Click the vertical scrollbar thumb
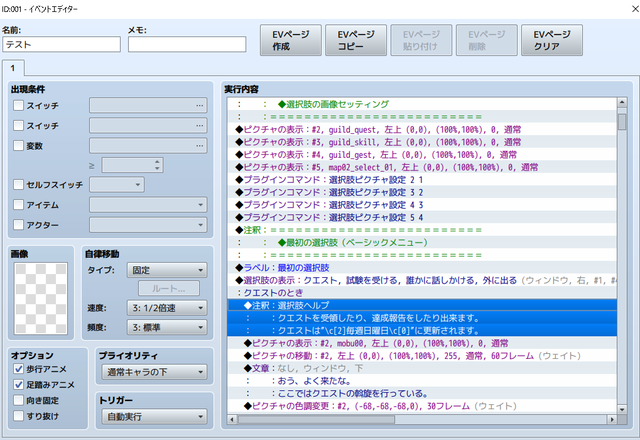This screenshot has height=440, width=640. (622, 122)
